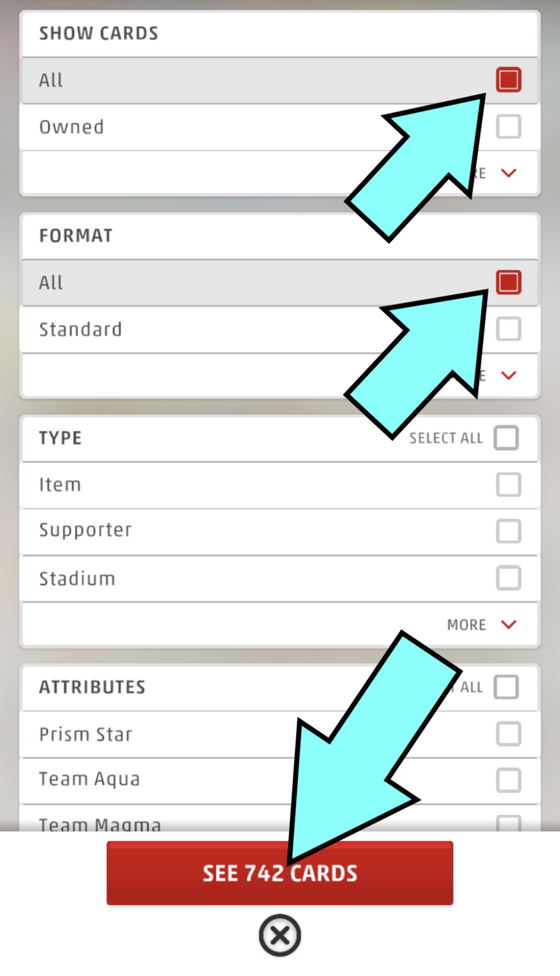Toggle the All show cards checkbox
This screenshot has height=976, width=560.
tap(508, 80)
